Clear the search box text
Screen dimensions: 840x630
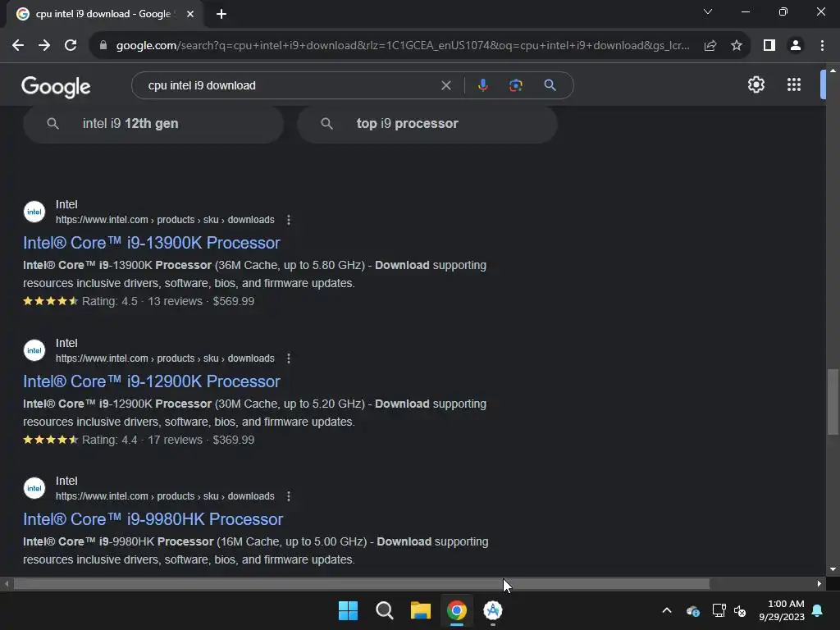445,85
